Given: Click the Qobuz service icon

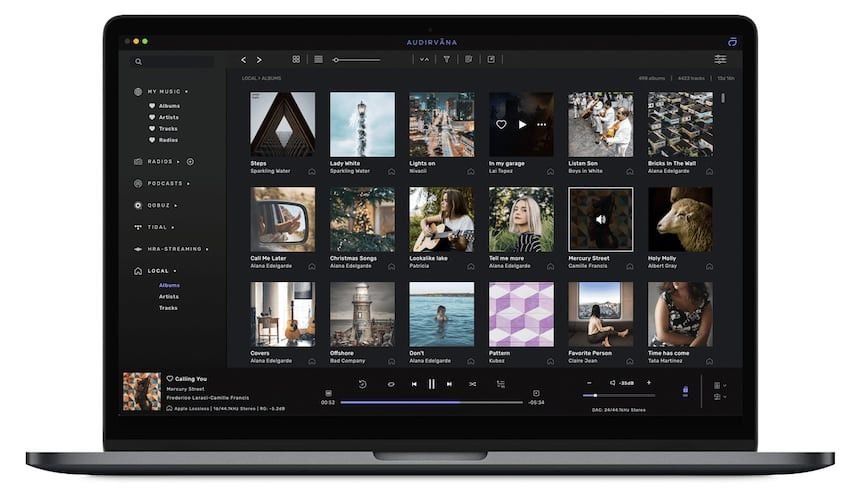Looking at the screenshot, I should tap(138, 205).
